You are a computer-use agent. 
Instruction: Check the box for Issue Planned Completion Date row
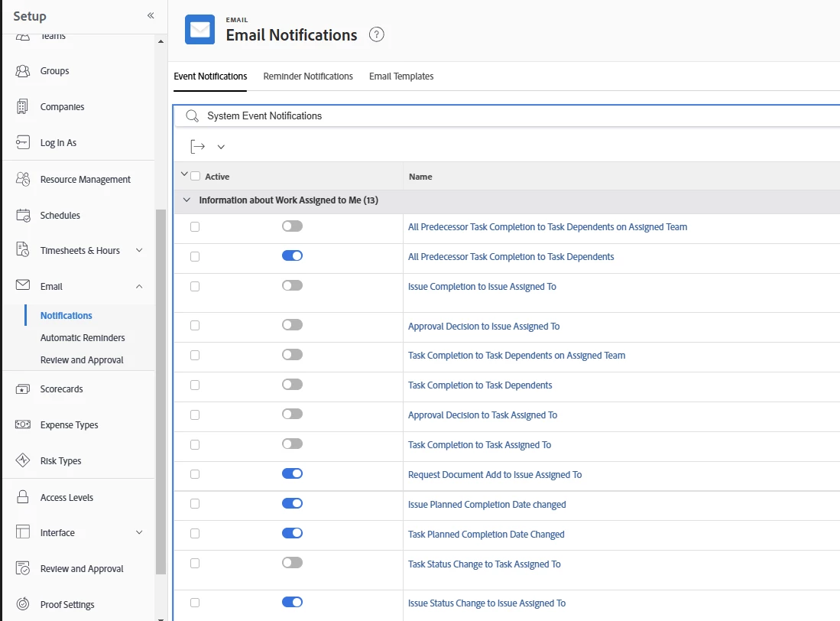click(195, 504)
